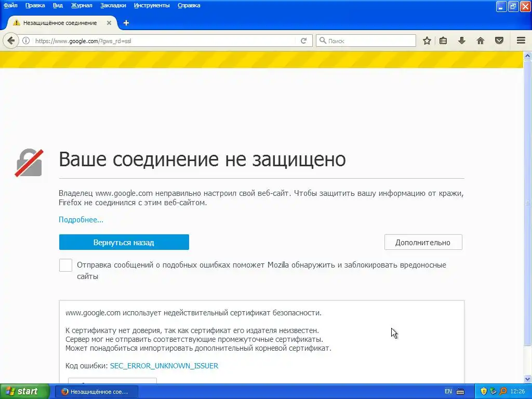Click the security shield tray icon
The height and width of the screenshot is (399, 532).
484,391
